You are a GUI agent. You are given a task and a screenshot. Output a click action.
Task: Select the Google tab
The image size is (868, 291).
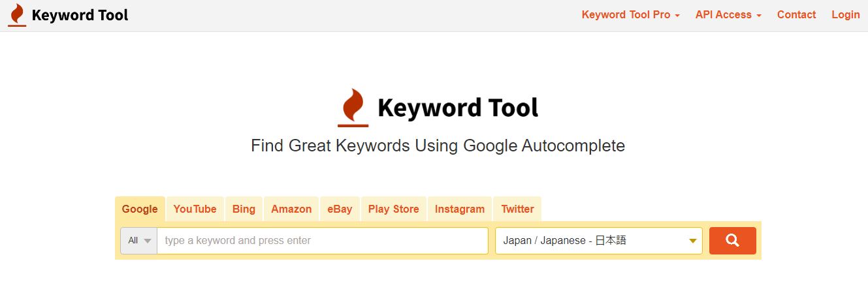(140, 209)
